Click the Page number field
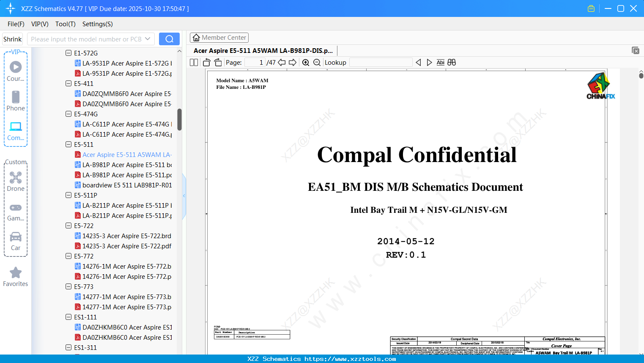Viewport: 644px width, 363px height. click(x=255, y=62)
